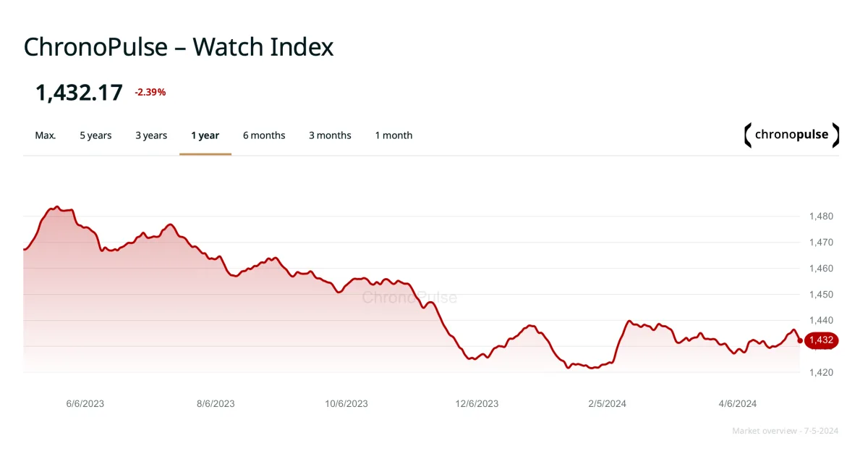Image resolution: width=868 pixels, height=454 pixels.
Task: Click the Market overview 7-5-2024 caption
Action: (785, 431)
